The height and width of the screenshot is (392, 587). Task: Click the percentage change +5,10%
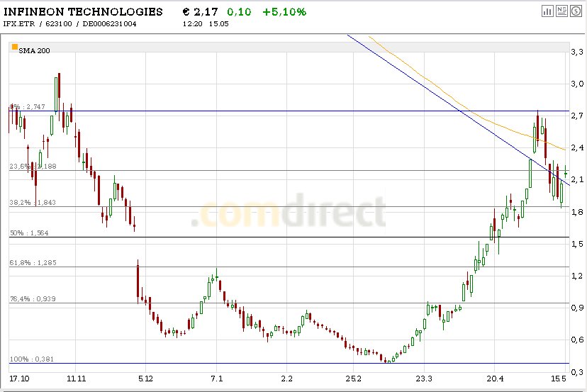pos(284,11)
